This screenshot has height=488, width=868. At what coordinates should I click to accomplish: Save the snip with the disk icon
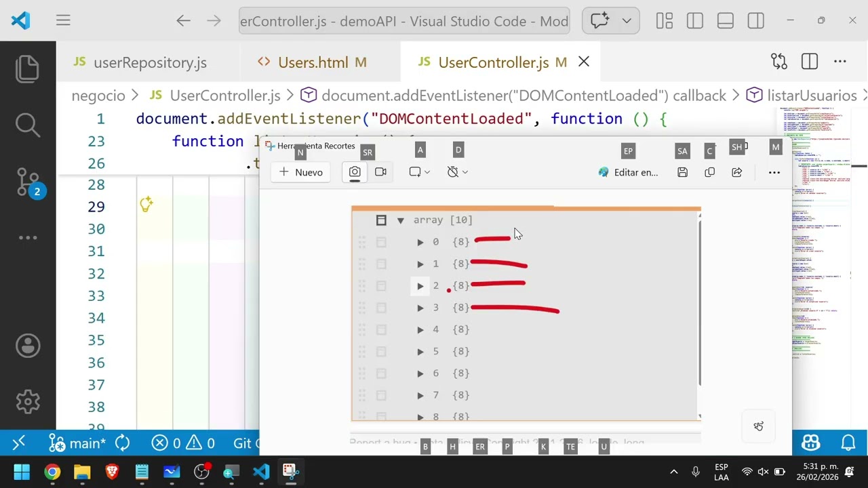click(683, 172)
